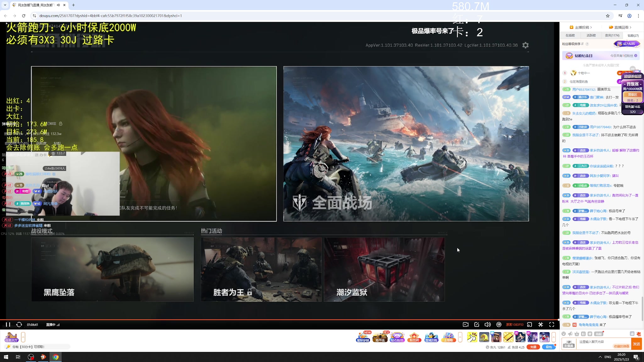This screenshot has height=362, width=644.
Task: Mute the stream volume icon
Action: [488, 325]
